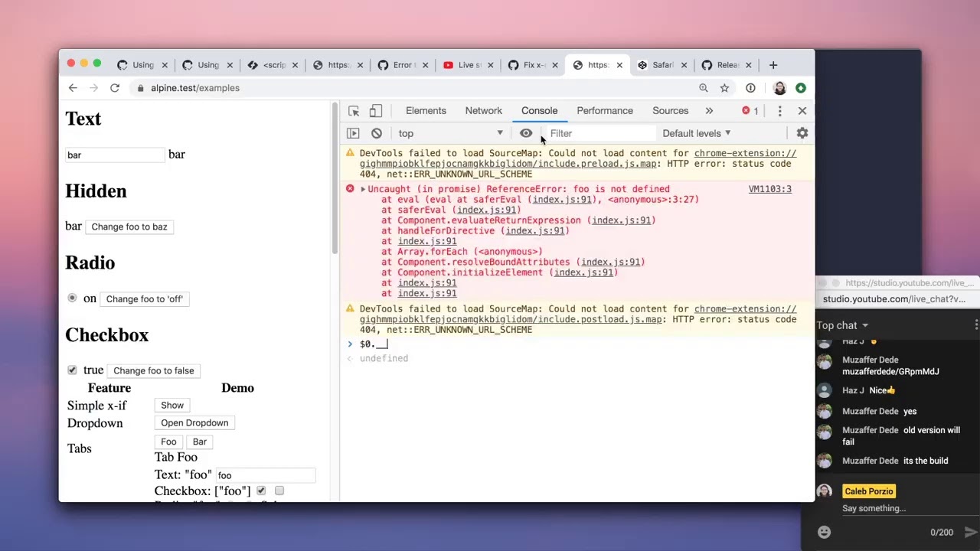The height and width of the screenshot is (551, 980).
Task: Open the user profile avatar in Chrome toolbar
Action: [779, 88]
